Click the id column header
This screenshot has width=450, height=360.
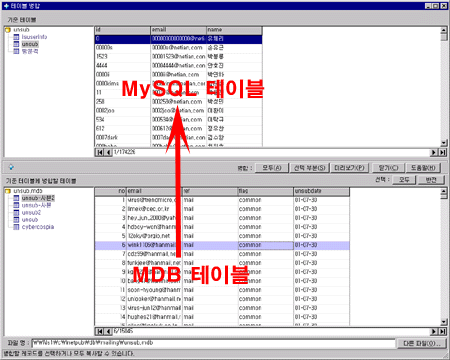pos(122,30)
